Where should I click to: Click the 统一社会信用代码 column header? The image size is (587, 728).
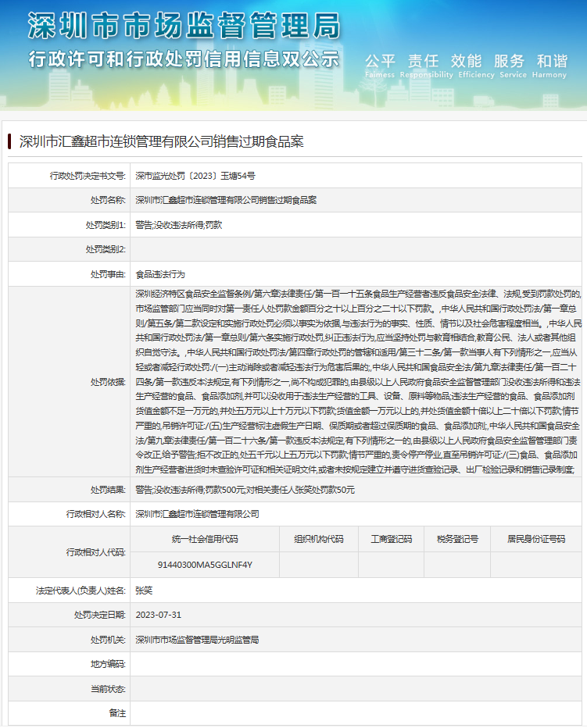coord(205,539)
